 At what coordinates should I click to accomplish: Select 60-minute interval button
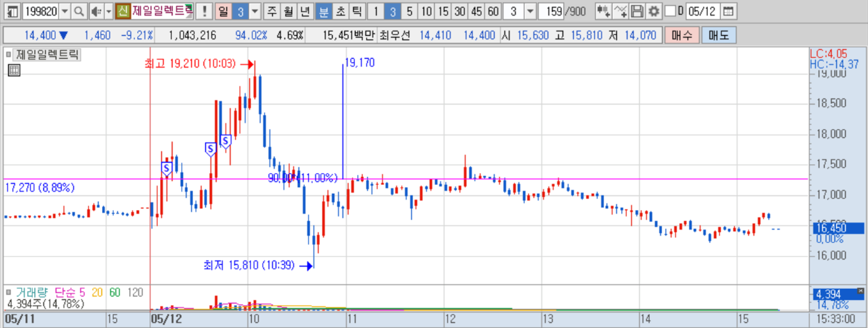(x=493, y=11)
